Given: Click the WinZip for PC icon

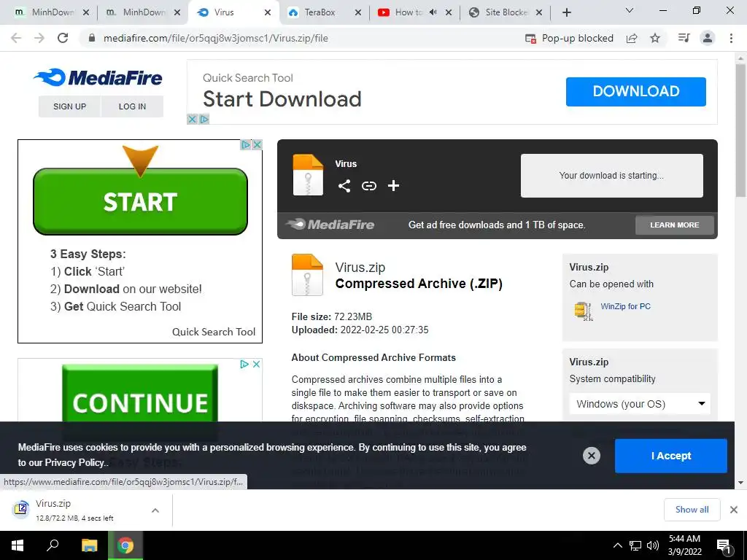Looking at the screenshot, I should (583, 311).
